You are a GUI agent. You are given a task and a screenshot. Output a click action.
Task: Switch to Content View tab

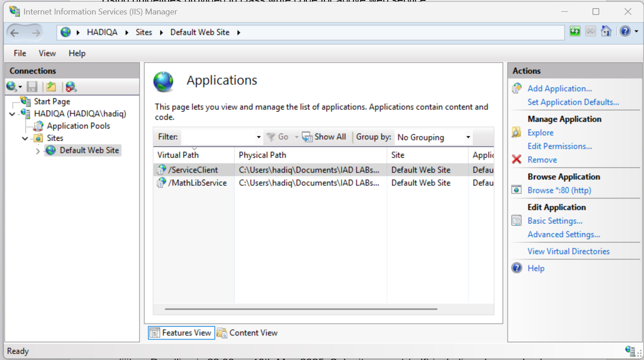(x=247, y=333)
